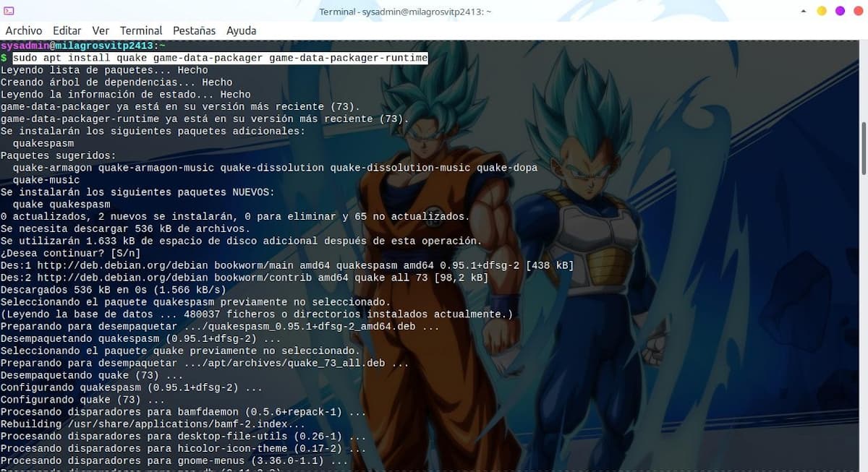This screenshot has height=472, width=868.
Task: Open the Editar menu
Action: [x=67, y=30]
